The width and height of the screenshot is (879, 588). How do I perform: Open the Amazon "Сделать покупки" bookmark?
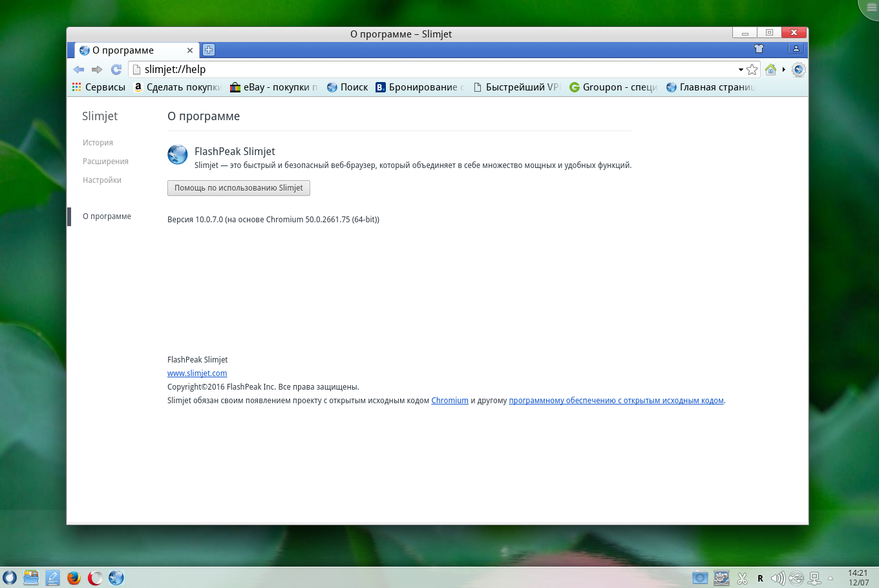pyautogui.click(x=177, y=87)
